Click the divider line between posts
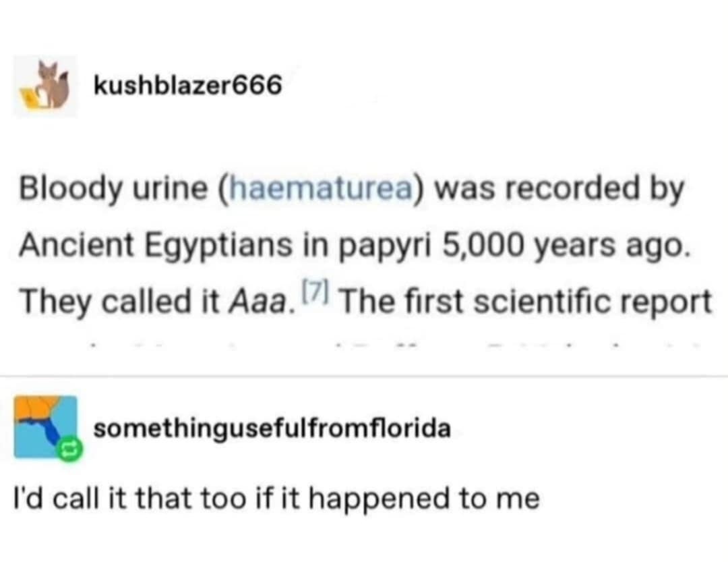728x562 pixels. [364, 375]
